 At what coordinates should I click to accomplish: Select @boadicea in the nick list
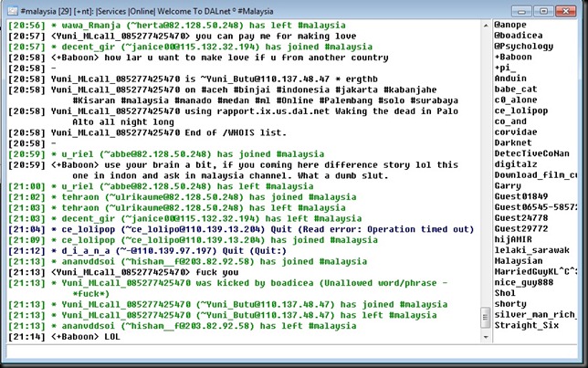click(x=519, y=36)
